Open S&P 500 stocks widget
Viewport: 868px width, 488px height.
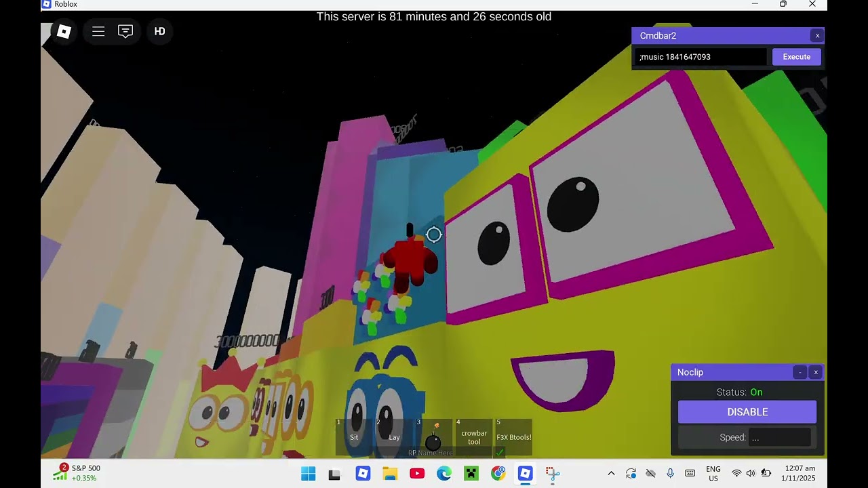[77, 473]
